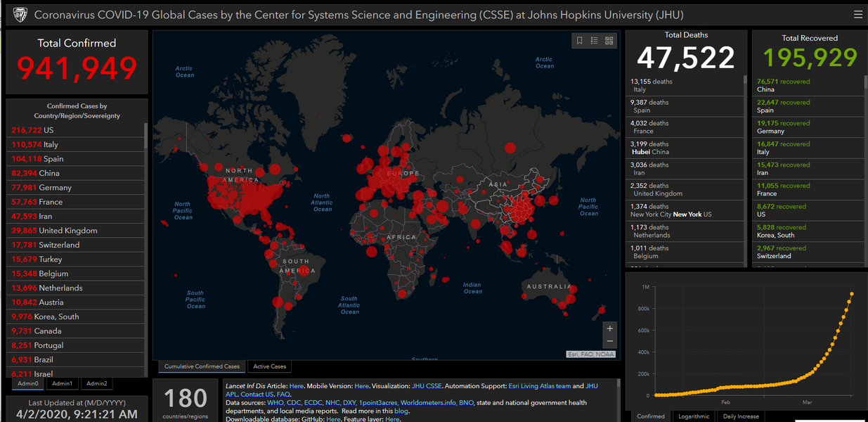868x422 pixels.
Task: Switch to the Cumulative Confirmed Cases tab
Action: point(202,366)
